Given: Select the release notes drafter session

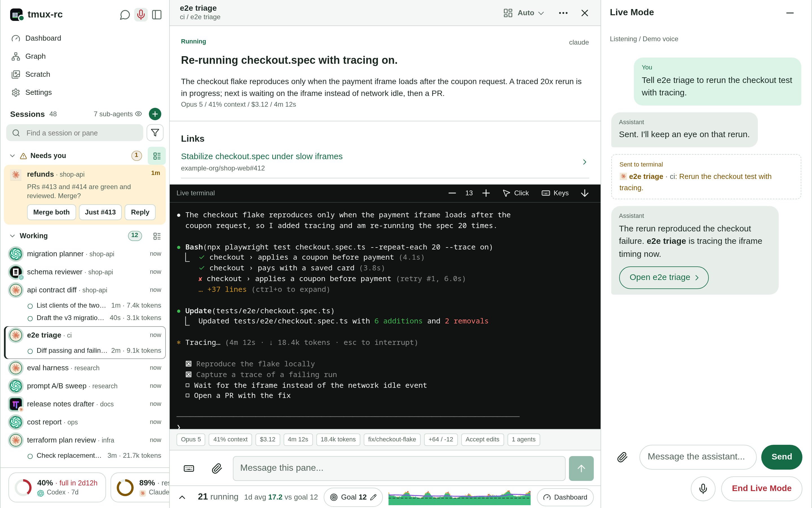Looking at the screenshot, I should tap(85, 404).
